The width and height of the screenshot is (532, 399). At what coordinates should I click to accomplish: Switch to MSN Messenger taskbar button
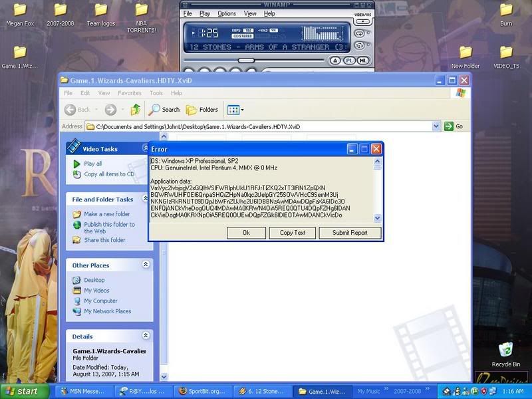[83, 391]
